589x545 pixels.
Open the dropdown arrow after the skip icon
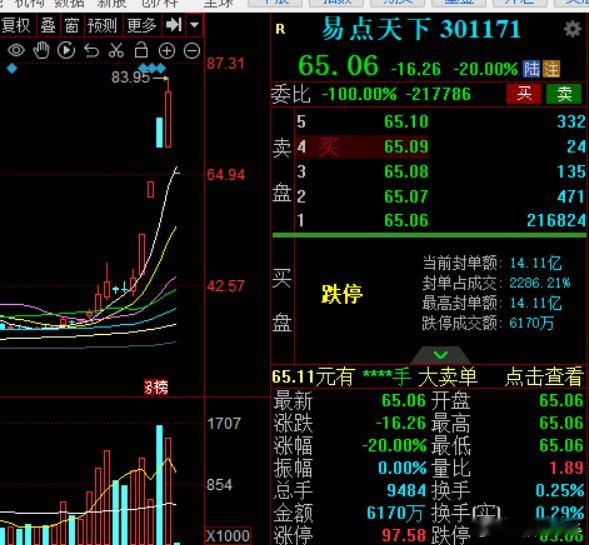(194, 25)
